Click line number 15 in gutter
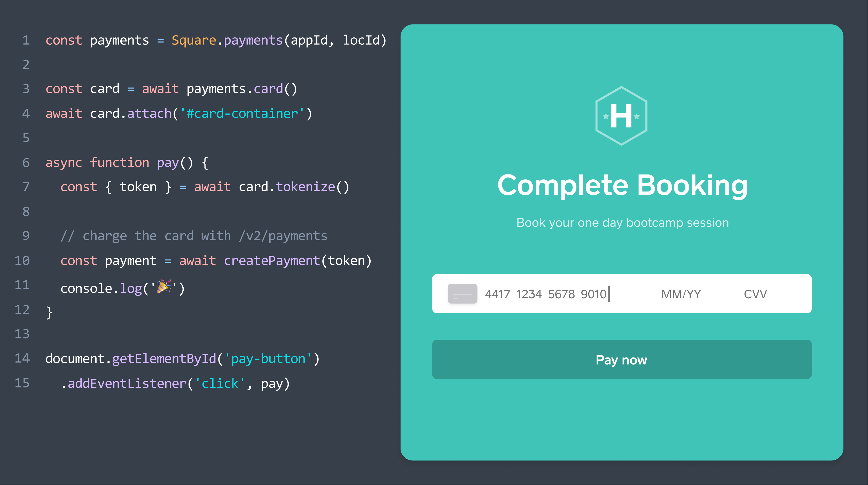Viewport: 868px width, 485px height. tap(22, 383)
